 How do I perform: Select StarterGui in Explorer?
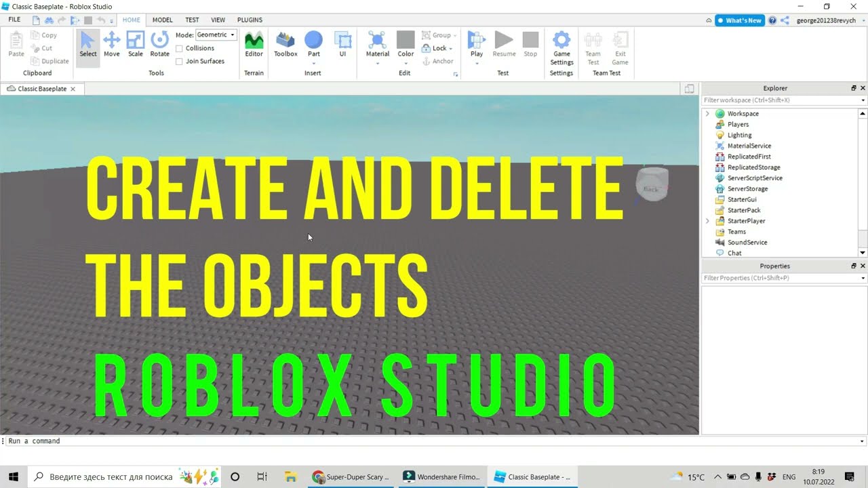pos(742,199)
